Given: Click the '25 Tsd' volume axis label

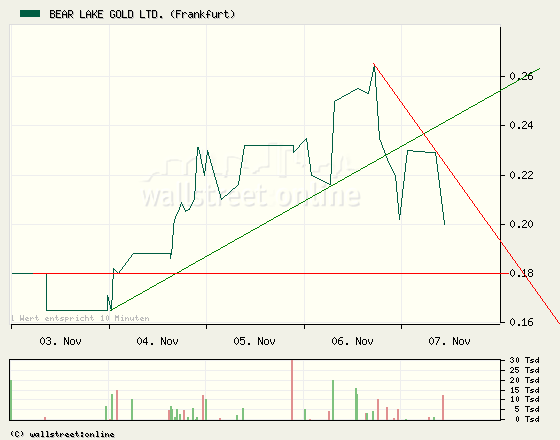Looking at the screenshot, I should click(x=525, y=370).
